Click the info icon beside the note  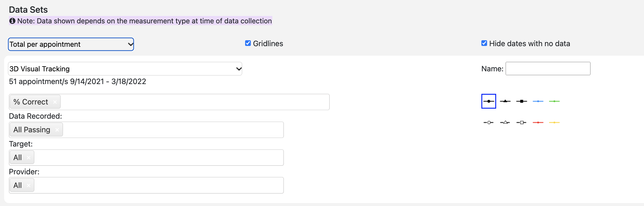[x=12, y=21]
